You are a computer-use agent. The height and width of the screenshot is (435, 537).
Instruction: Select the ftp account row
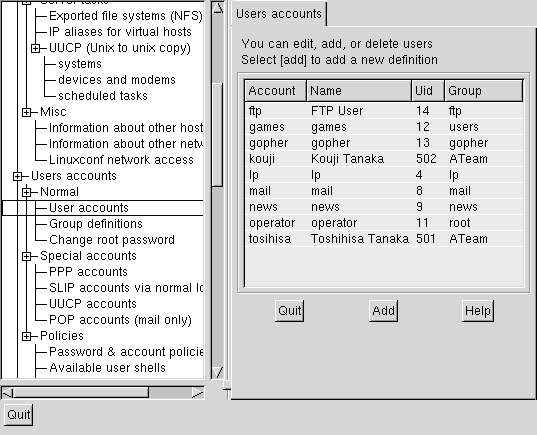(384, 111)
